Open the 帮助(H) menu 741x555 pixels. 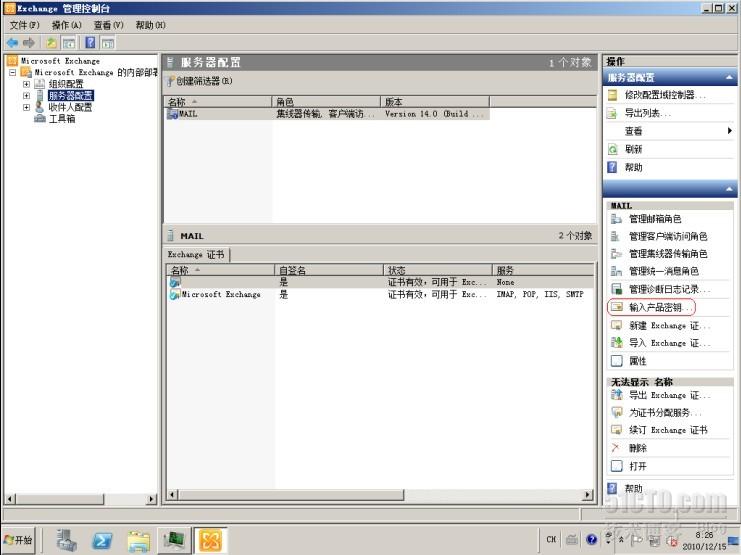(150, 25)
